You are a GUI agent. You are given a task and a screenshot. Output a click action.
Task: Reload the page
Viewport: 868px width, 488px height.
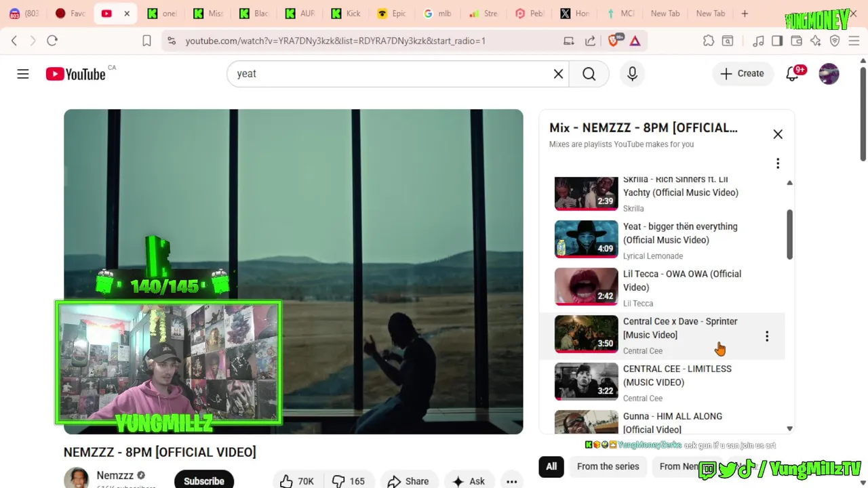52,41
